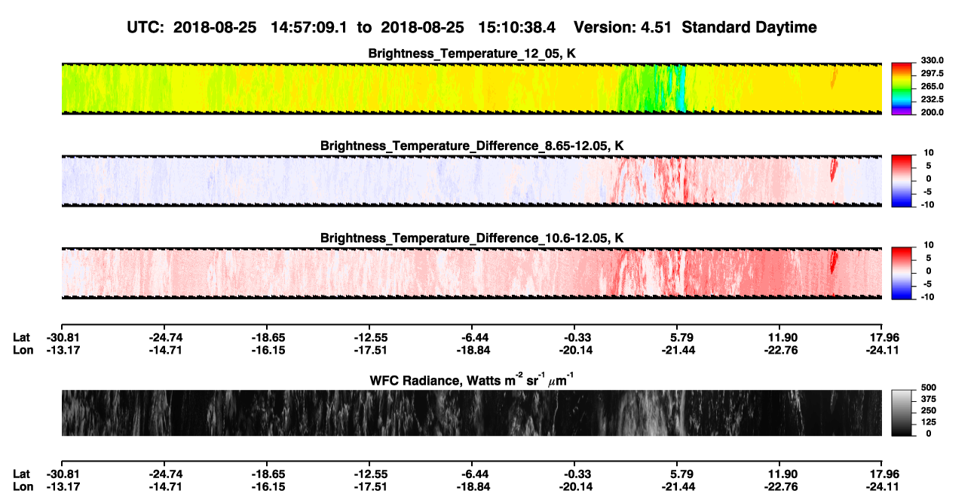The width and height of the screenshot is (980, 503).
Task: Click the title Brightness_Temperature_Difference_10.6-12.05, K
Action: point(472,238)
